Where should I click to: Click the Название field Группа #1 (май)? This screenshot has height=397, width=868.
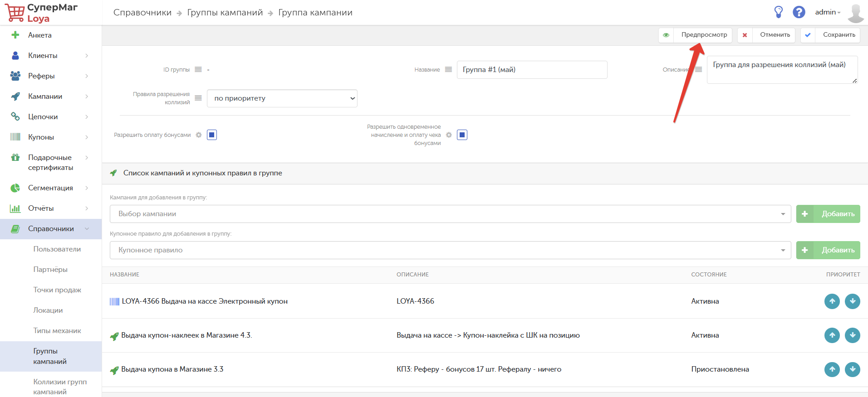click(532, 70)
